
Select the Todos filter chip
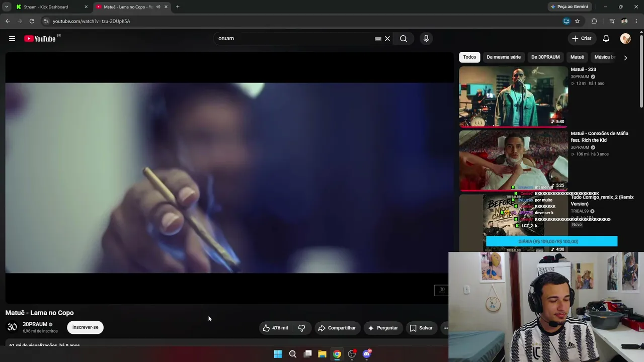(469, 57)
